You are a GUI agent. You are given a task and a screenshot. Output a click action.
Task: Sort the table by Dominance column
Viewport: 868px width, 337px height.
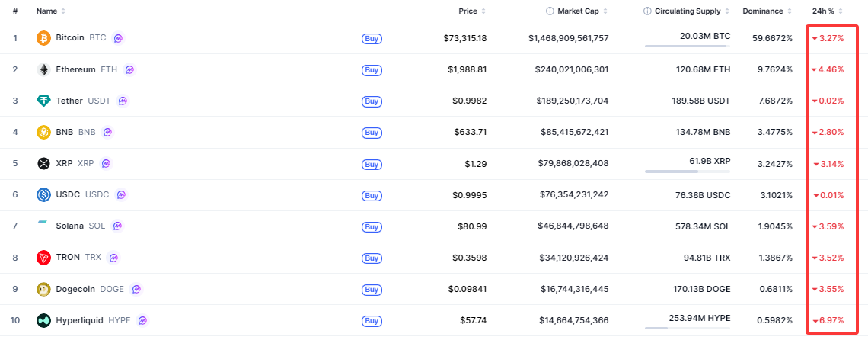(x=767, y=11)
